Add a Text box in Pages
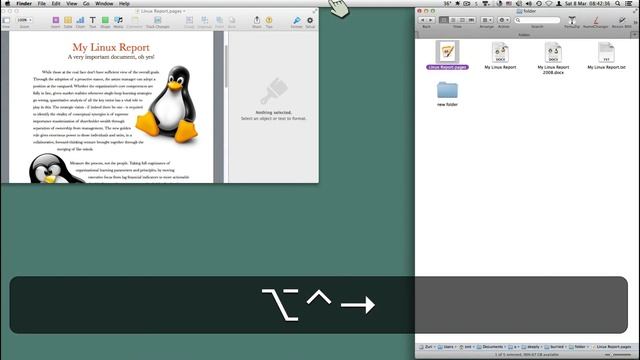 point(93,22)
